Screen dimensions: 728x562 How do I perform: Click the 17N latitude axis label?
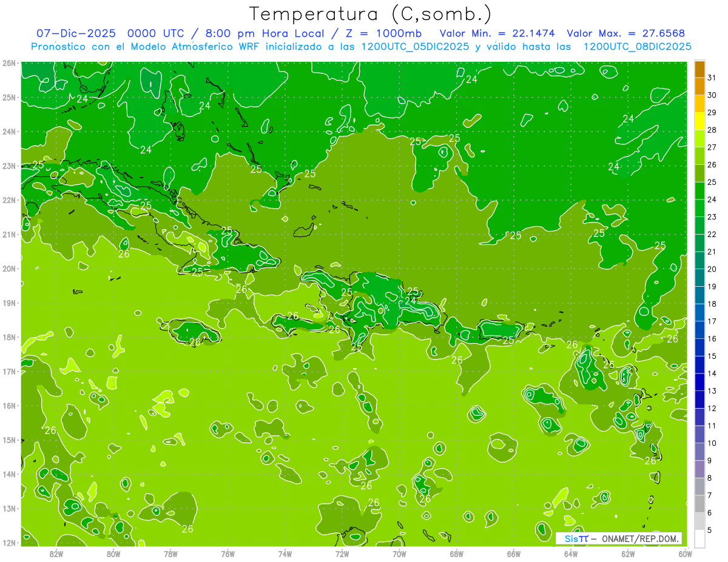(9, 372)
